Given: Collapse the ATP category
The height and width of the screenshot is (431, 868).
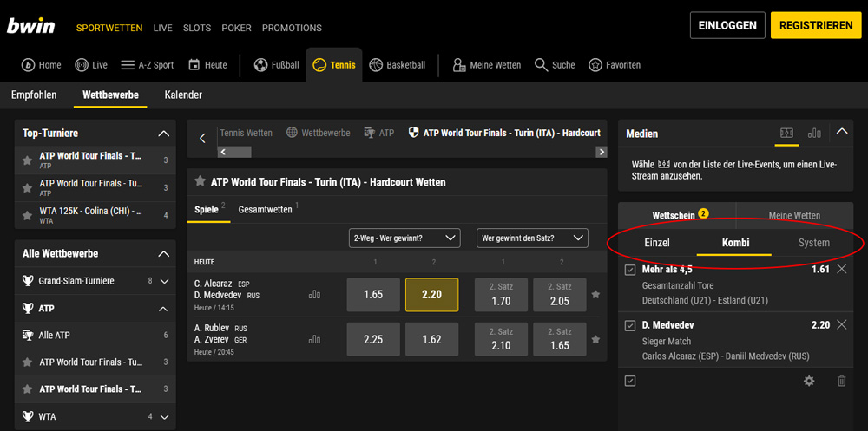Looking at the screenshot, I should click(163, 308).
